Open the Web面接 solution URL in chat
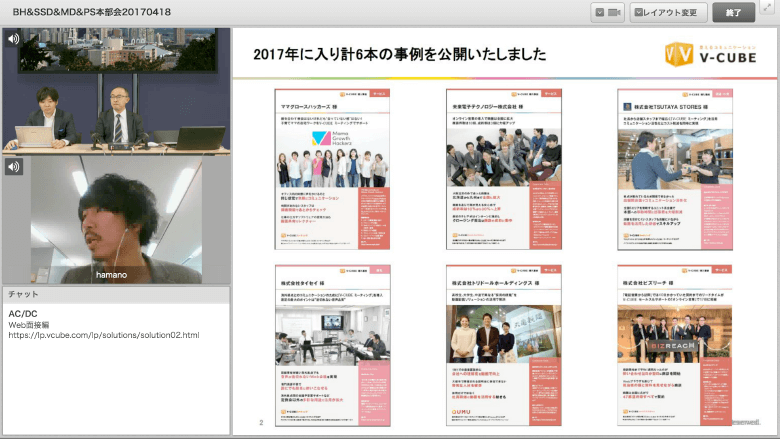 pos(104,335)
